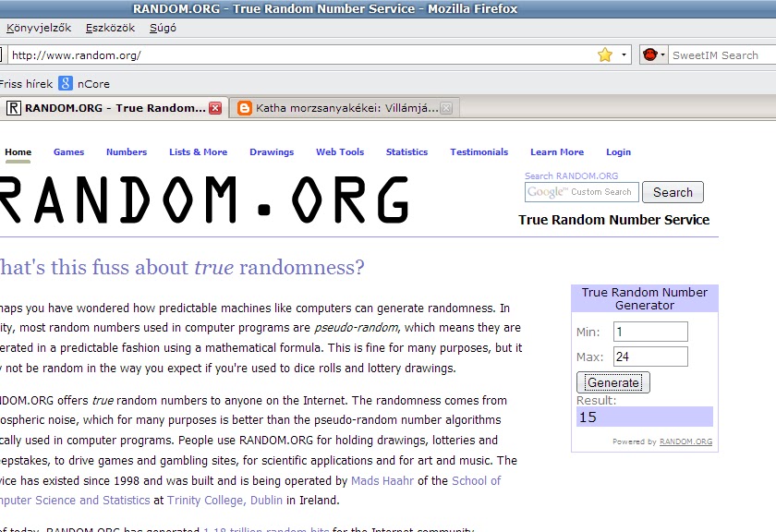Screen dimensions: 776x532
Task: Close the Katha morzsanyakékei tab
Action: coord(446,108)
